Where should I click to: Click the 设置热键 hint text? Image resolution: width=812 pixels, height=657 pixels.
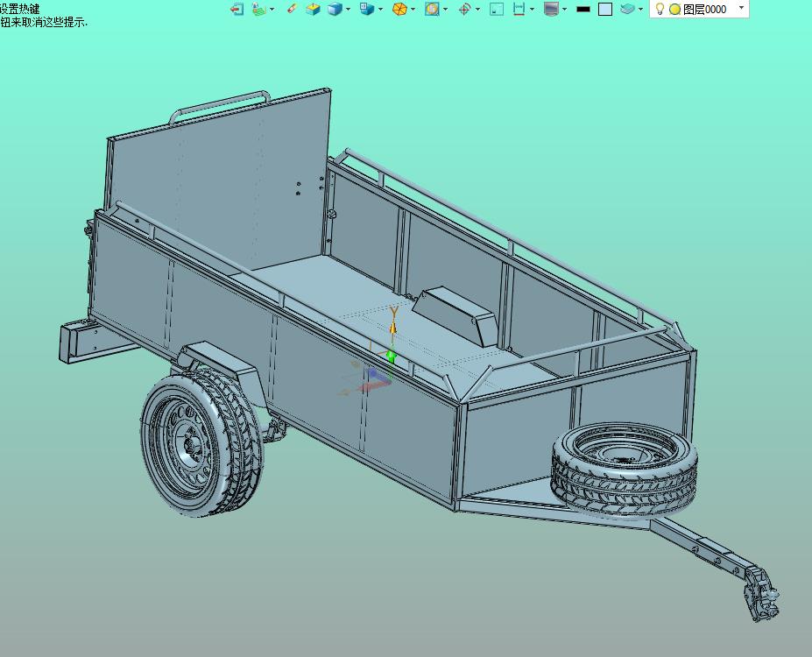tap(19, 8)
